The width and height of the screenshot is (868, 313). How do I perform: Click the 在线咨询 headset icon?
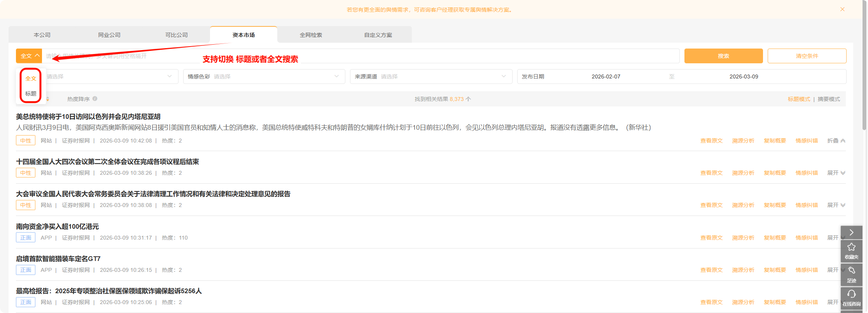[851, 297]
